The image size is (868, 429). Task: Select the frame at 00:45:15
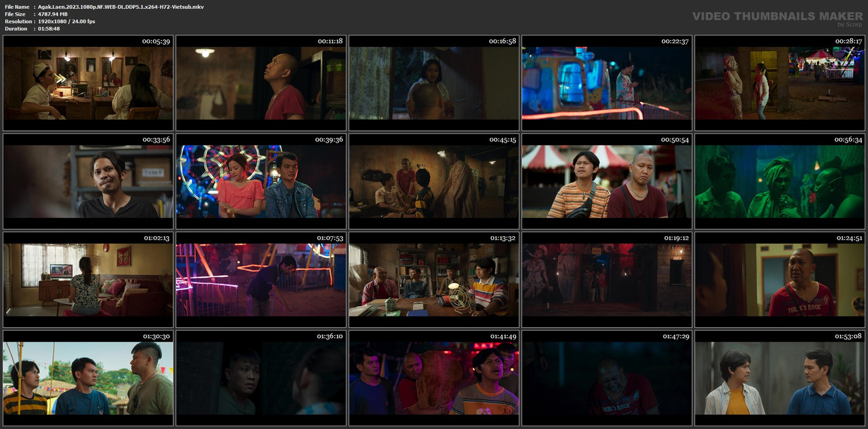[x=434, y=181]
